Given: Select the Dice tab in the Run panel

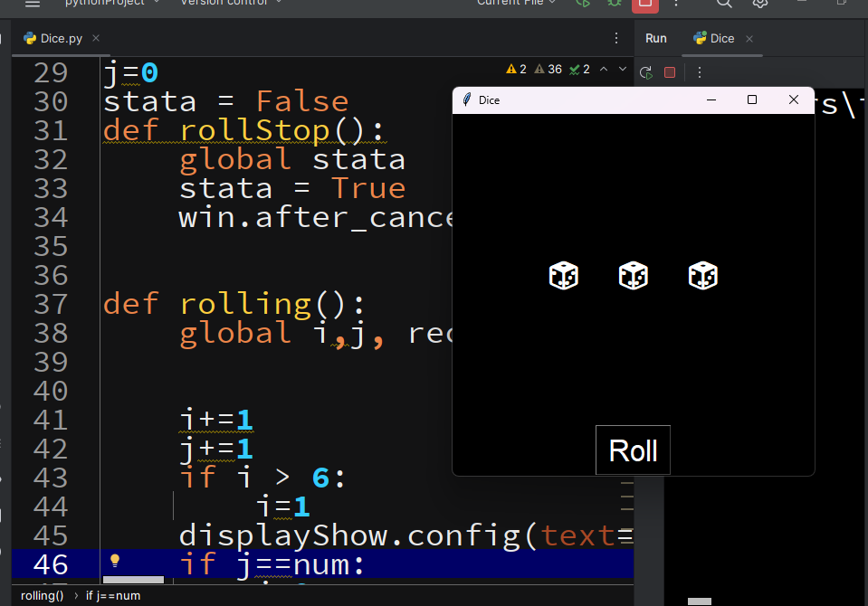Looking at the screenshot, I should coord(721,38).
